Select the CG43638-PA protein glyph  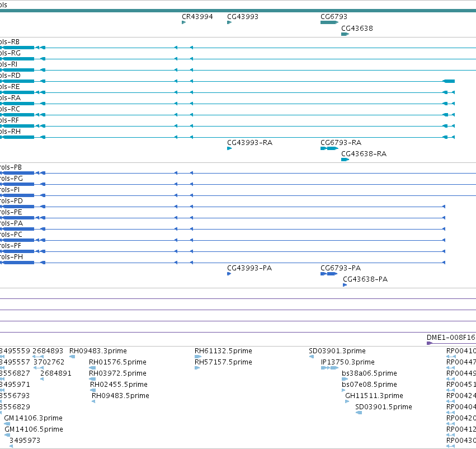345,285
